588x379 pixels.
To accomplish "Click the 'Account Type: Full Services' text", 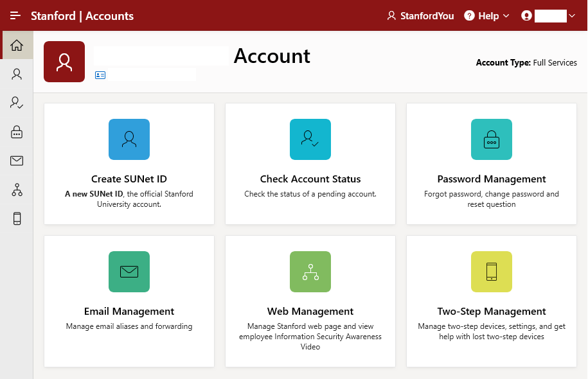I will click(526, 62).
